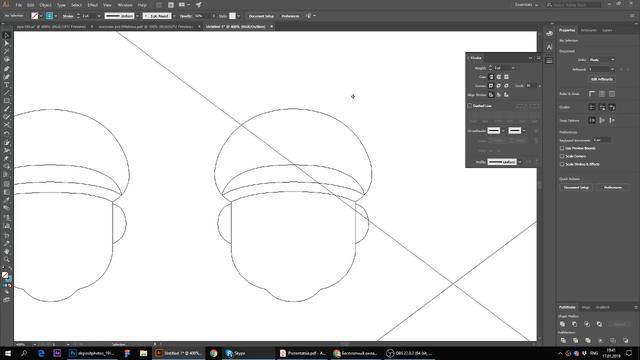Click the Projecting Cap icon in Stroke panel

(x=506, y=77)
